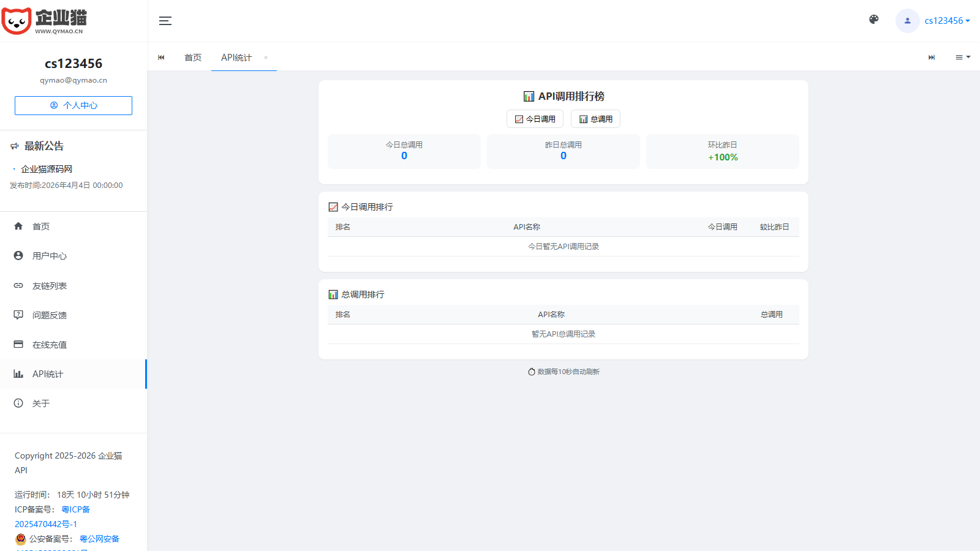Click the 在线充值 card icon
This screenshot has height=551, width=980.
click(18, 344)
